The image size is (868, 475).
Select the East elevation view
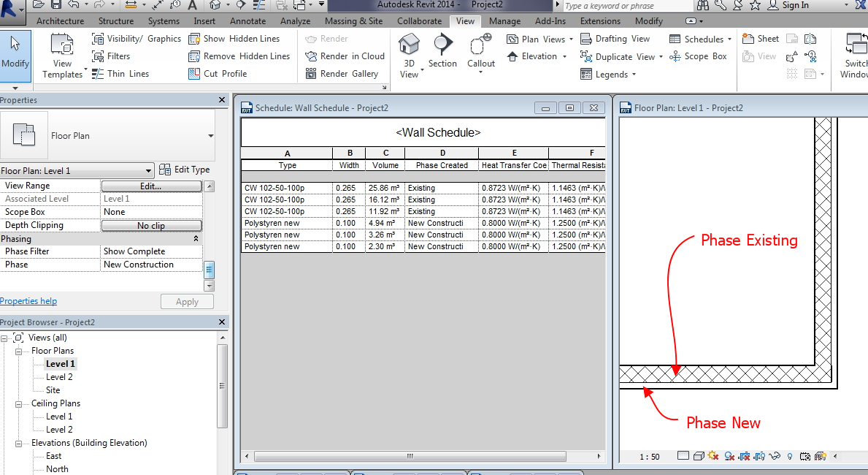(x=54, y=456)
